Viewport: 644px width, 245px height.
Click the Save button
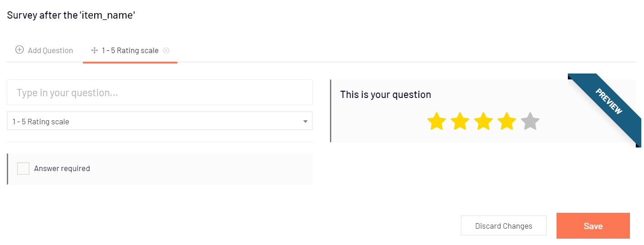tap(593, 225)
